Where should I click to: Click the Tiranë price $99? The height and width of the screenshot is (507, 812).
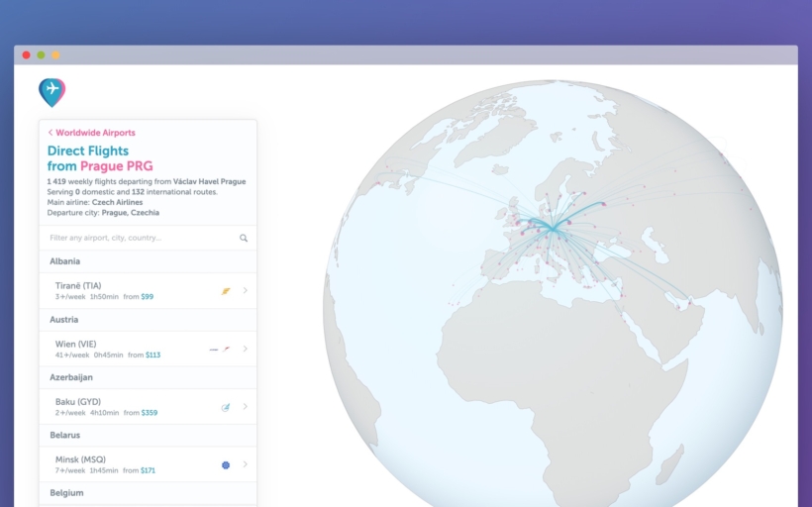(148, 297)
